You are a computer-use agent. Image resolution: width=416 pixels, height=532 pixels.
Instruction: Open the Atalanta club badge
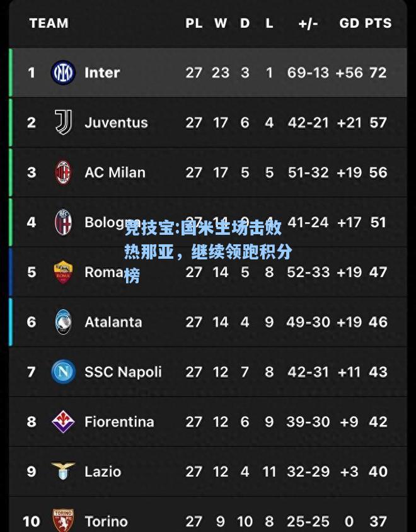pyautogui.click(x=63, y=322)
